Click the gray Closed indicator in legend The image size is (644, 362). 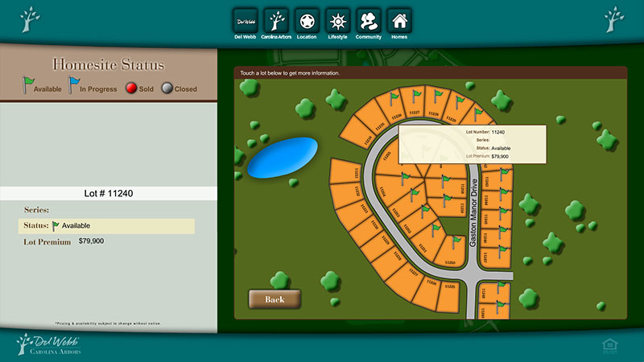167,88
